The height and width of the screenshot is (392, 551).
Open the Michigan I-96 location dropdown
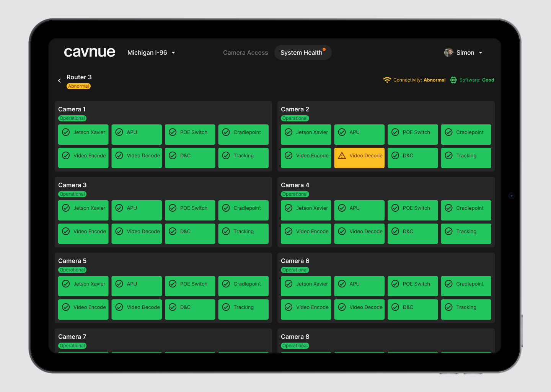point(151,52)
